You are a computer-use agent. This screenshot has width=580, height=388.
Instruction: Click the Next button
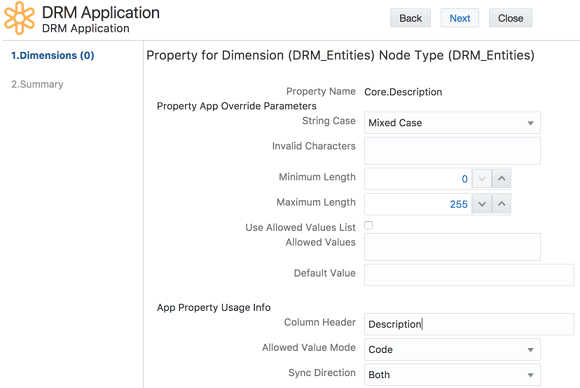[460, 18]
